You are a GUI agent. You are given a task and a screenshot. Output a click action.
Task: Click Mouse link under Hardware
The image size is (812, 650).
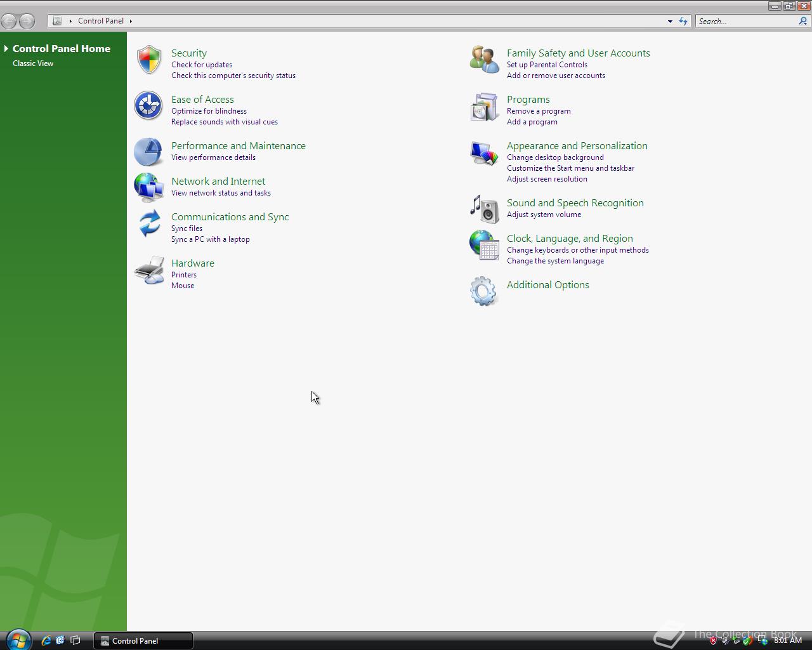coord(183,286)
